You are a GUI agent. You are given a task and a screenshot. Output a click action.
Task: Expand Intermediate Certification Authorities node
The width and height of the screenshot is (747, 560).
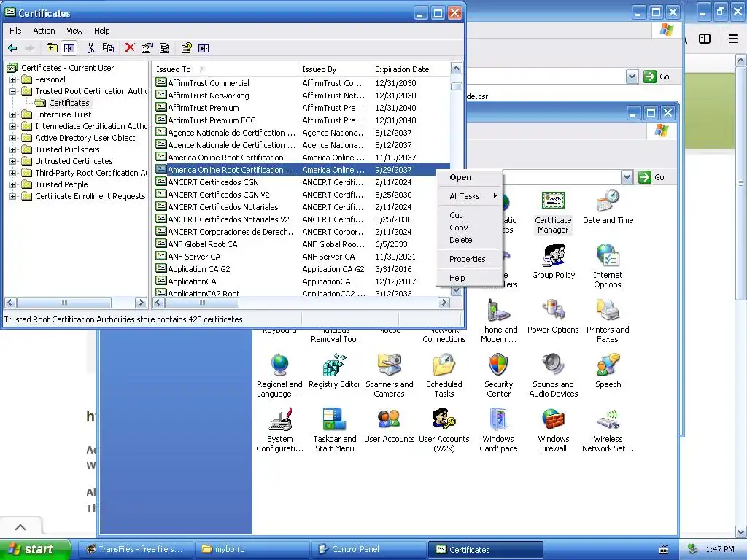13,126
